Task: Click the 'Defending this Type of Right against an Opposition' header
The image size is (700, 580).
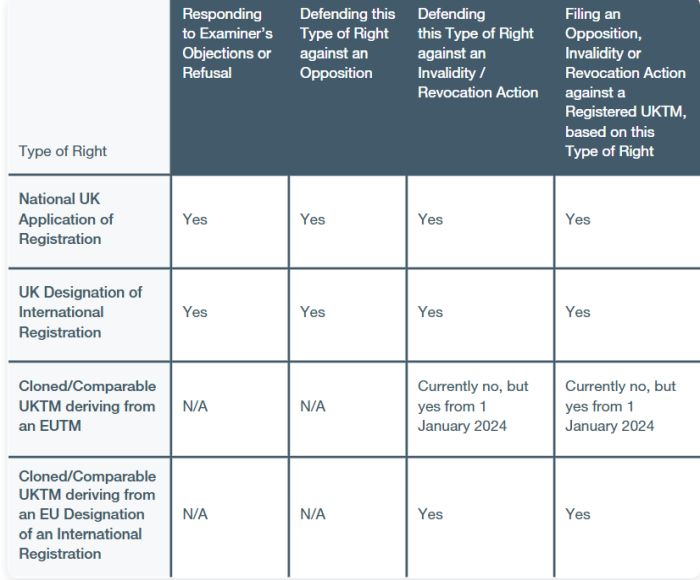Action: pyautogui.click(x=347, y=43)
